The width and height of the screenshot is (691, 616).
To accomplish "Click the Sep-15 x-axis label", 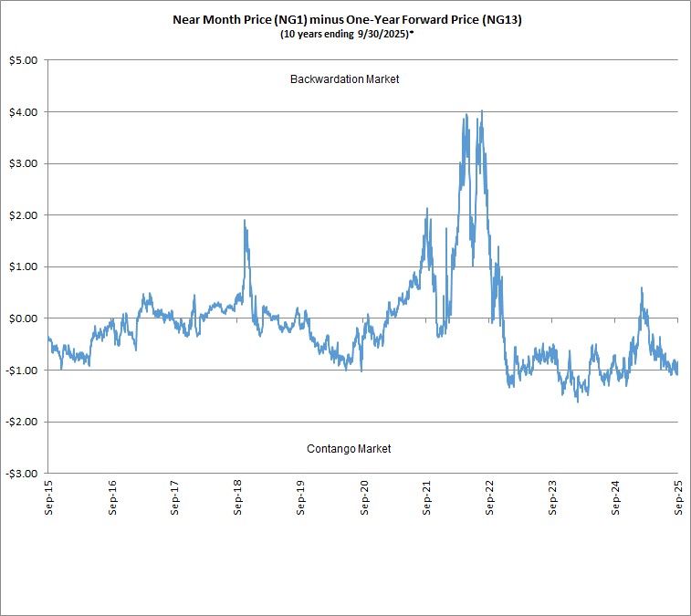I will [x=48, y=497].
